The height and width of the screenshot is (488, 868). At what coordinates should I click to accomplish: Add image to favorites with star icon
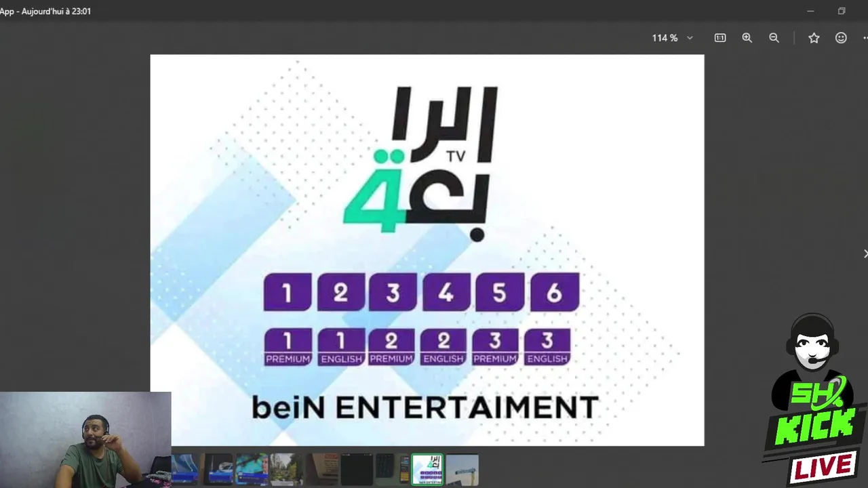[814, 38]
